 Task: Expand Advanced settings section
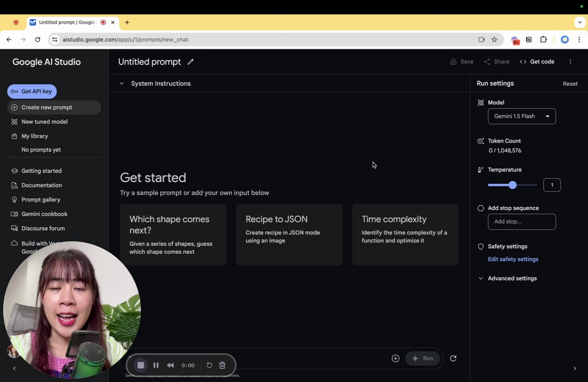(508, 278)
